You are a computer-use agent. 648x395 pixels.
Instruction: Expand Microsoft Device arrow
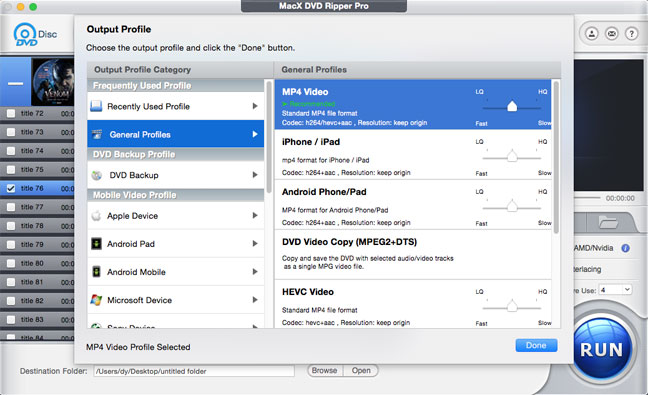click(x=255, y=300)
